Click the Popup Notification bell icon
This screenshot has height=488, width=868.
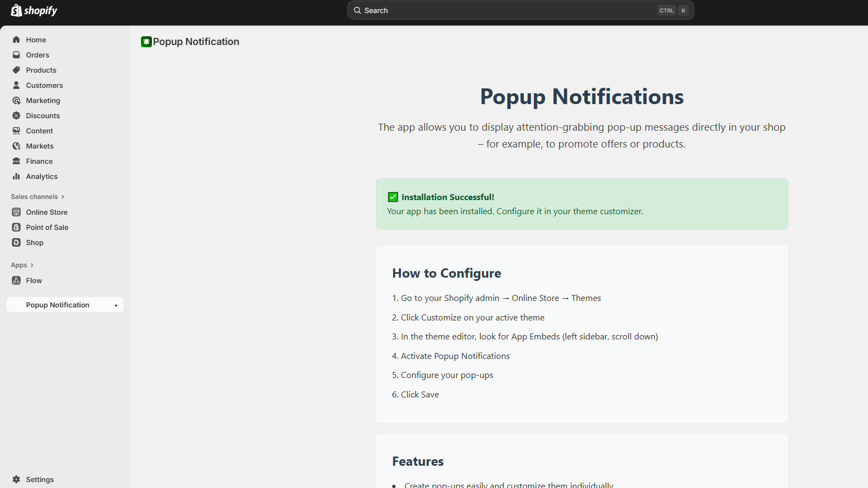point(146,41)
